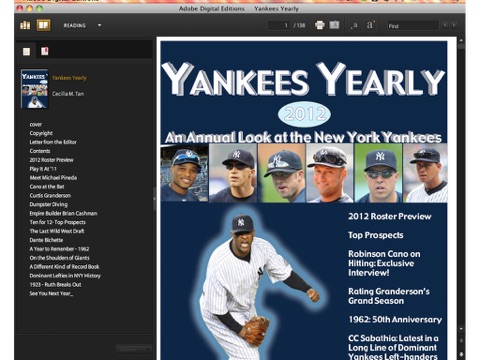The height and width of the screenshot is (360, 480).
Task: Click the previous page arrow below scrollbar
Action: click(461, 341)
